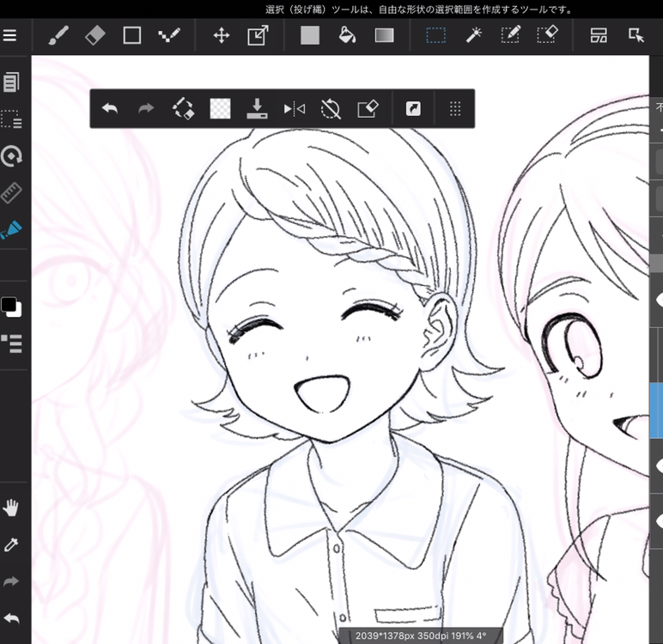Open the page manager icon in left sidebar
Viewport: 663px width, 644px height.
[x=11, y=82]
